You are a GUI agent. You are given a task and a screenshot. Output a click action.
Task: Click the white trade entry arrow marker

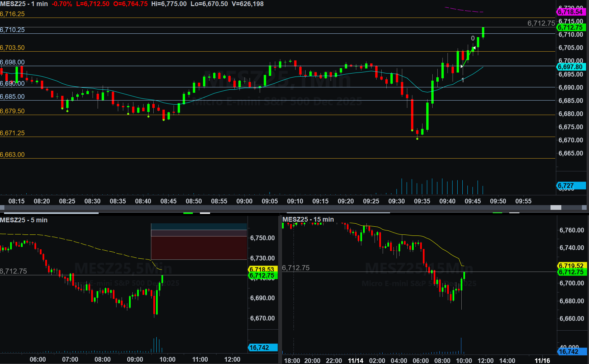pyautogui.click(x=462, y=66)
